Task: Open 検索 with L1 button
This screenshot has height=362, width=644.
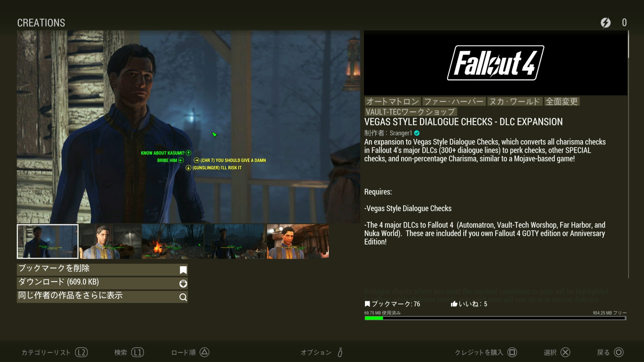Action: (x=129, y=352)
